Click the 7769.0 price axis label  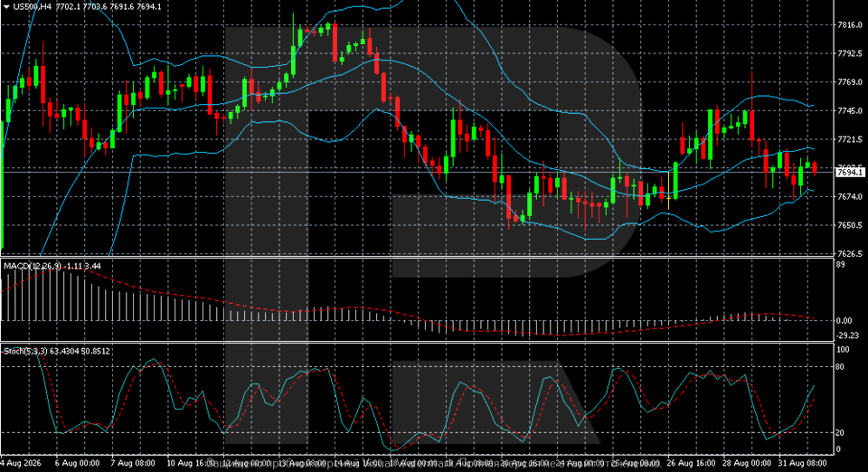[x=850, y=82]
